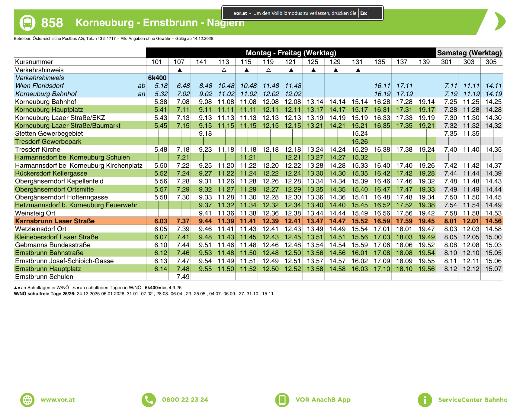Click the 6k400 note in course 101 column

tap(157, 78)
